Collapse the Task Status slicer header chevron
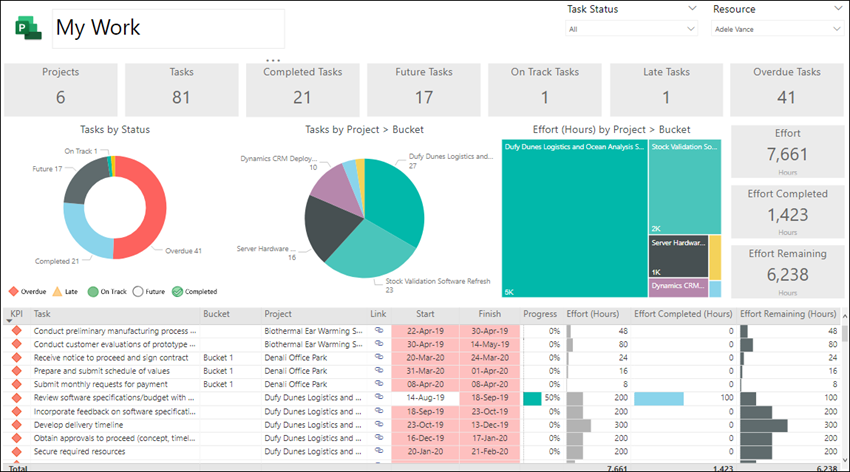This screenshot has height=472, width=850. (x=692, y=8)
